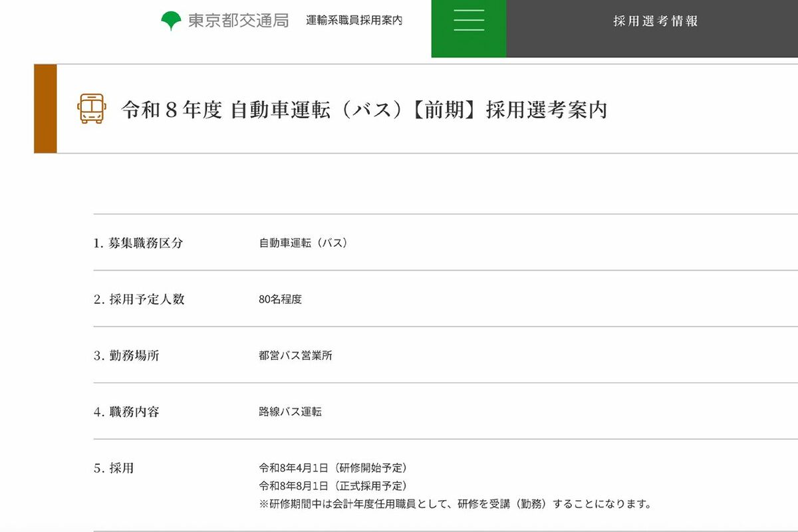Click the orange accent bar beside heading
This screenshot has width=798, height=532.
point(45,108)
